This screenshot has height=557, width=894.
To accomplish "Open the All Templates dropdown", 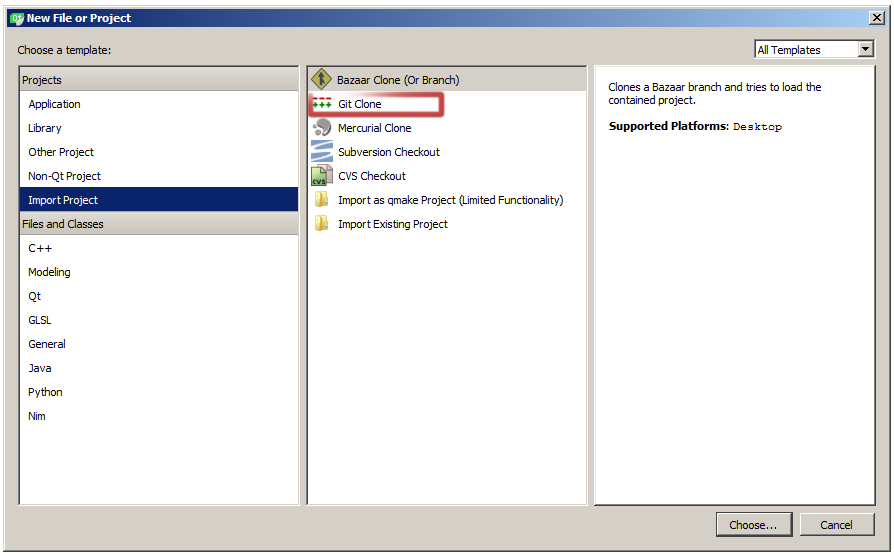I will coord(814,50).
